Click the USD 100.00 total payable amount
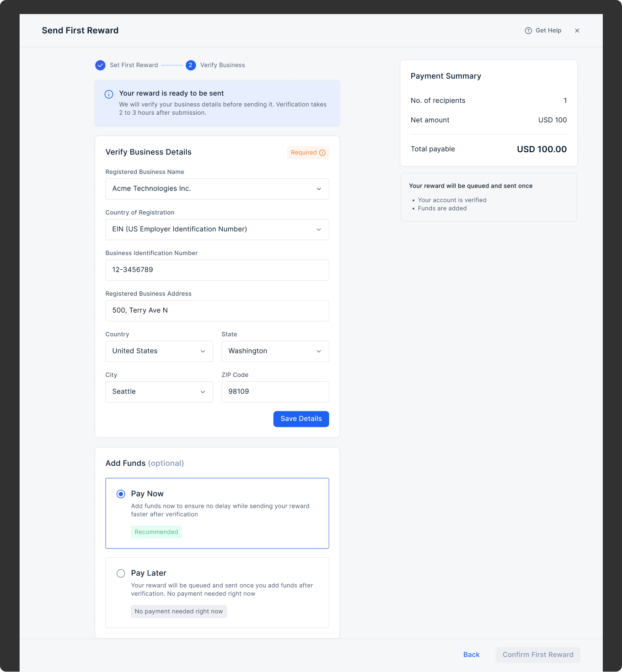Viewport: 622px width, 672px height. (542, 149)
